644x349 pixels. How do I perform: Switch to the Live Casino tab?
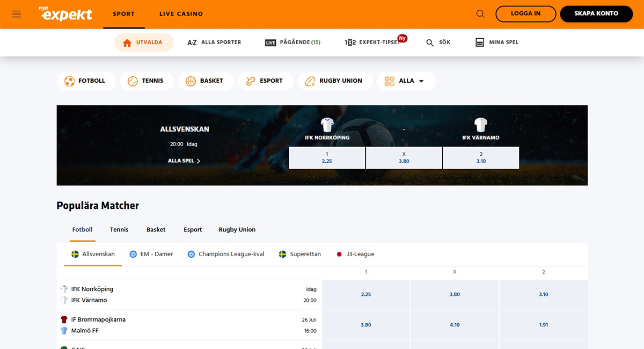(x=181, y=14)
